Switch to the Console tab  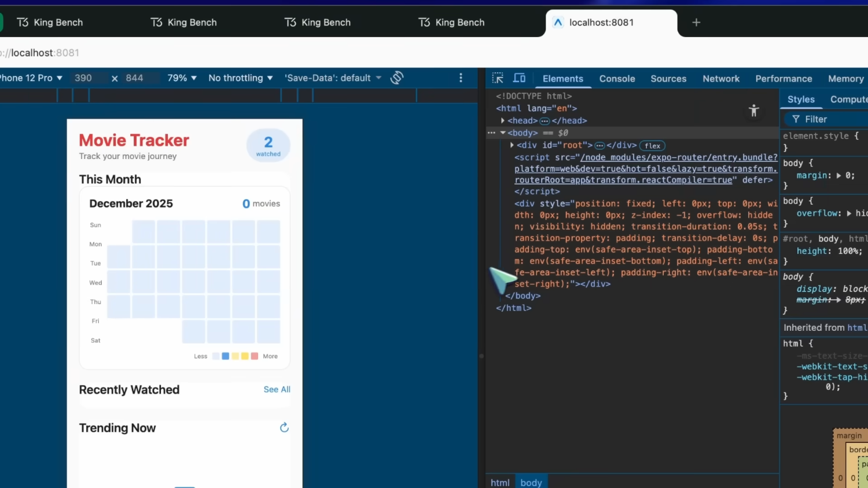click(x=617, y=79)
